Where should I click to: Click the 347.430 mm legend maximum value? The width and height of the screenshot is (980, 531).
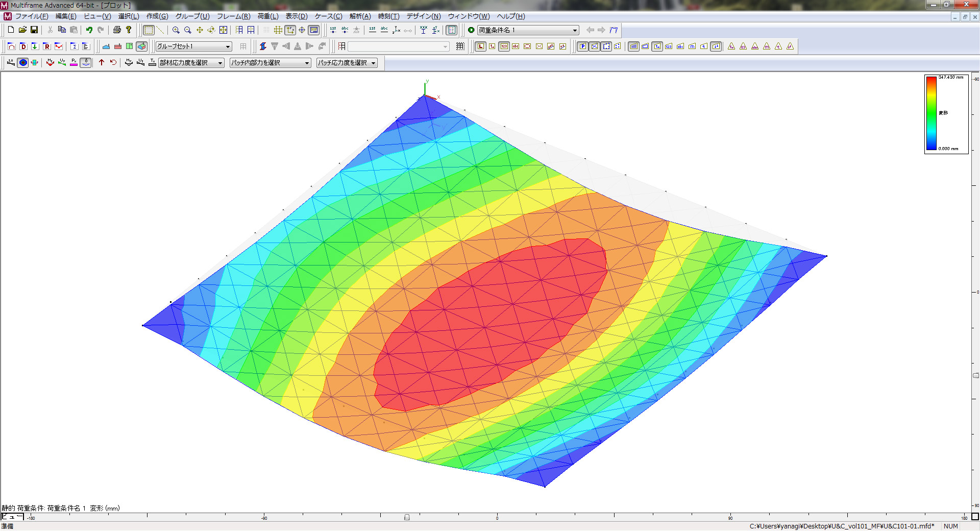(x=951, y=77)
